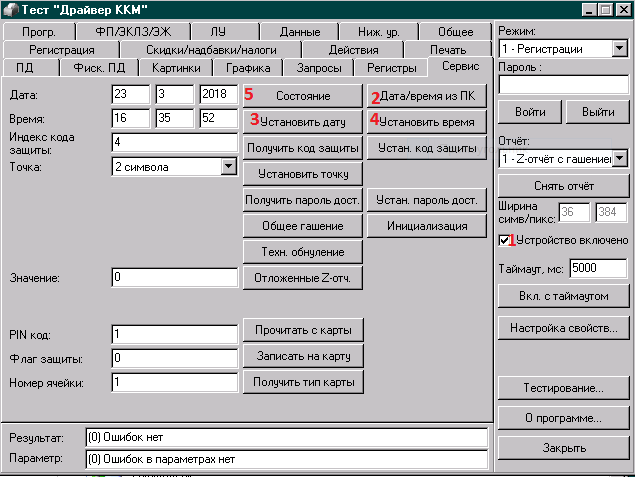Toggle the 'Устройство включено' checkbox
The height and width of the screenshot is (477, 635).
505,240
